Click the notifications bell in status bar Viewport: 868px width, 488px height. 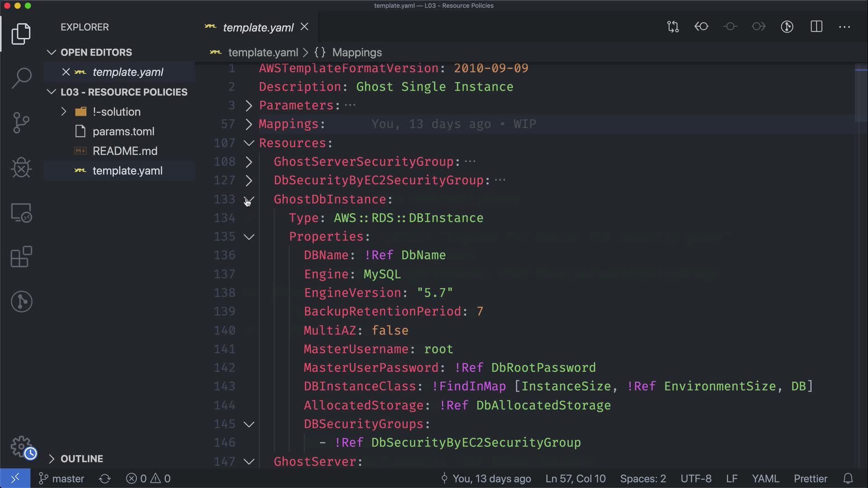[848, 479]
